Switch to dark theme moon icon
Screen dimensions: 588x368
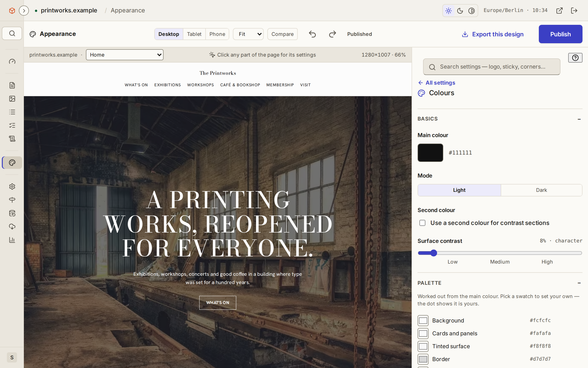point(460,11)
